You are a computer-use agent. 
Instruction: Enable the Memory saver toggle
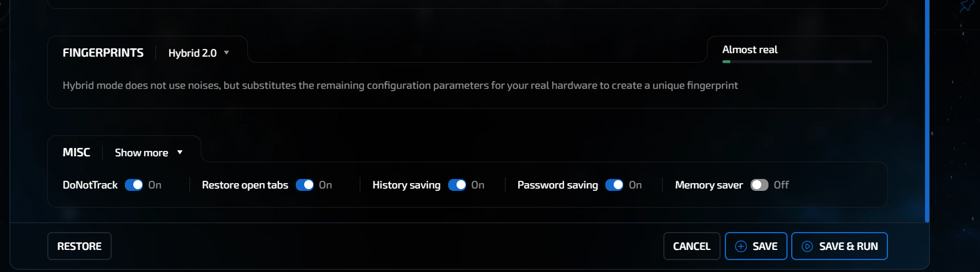(x=759, y=185)
